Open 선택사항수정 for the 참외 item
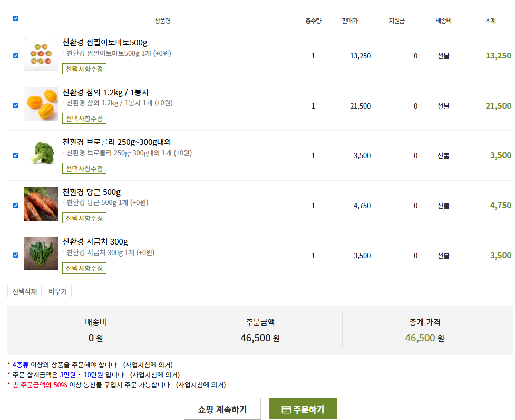 click(84, 118)
